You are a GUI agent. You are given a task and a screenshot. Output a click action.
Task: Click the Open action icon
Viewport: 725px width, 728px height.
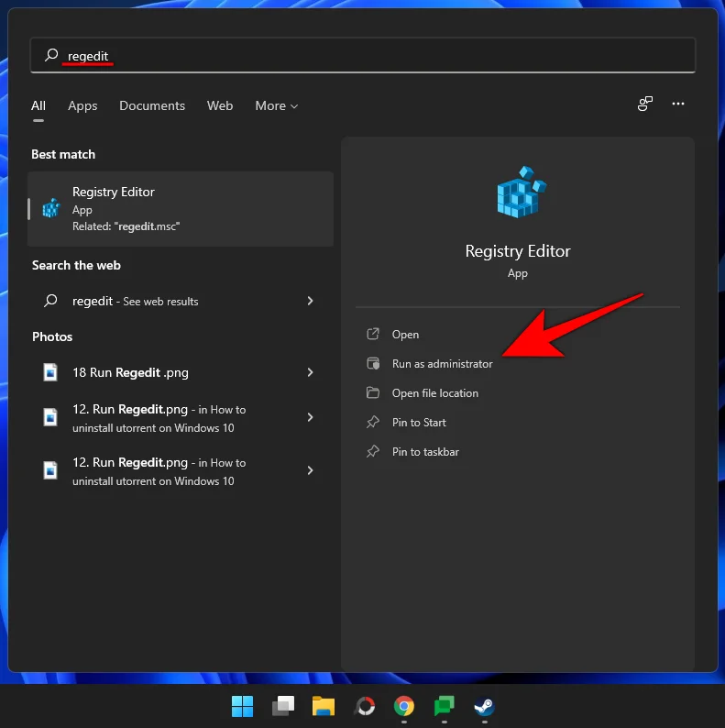click(x=373, y=334)
